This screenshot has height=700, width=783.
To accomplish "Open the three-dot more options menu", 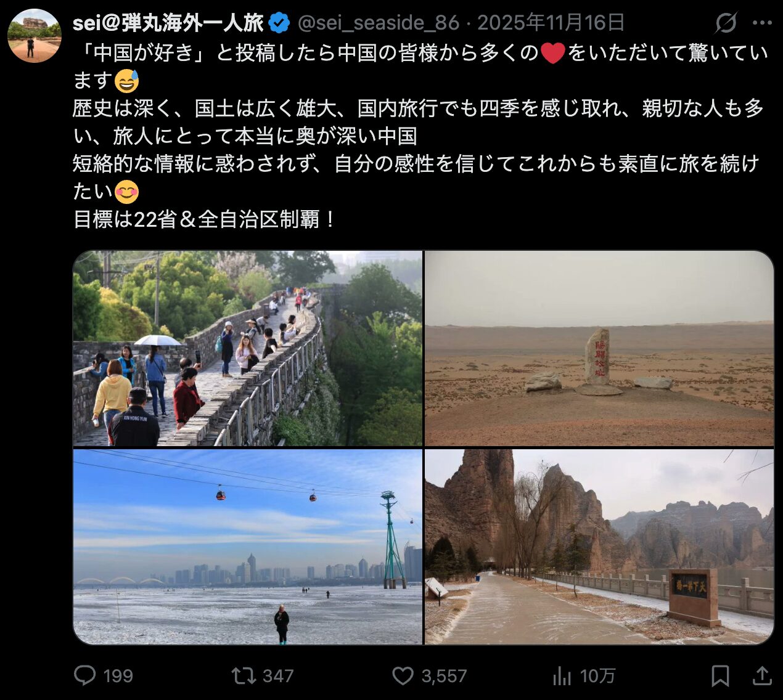I will (x=762, y=23).
